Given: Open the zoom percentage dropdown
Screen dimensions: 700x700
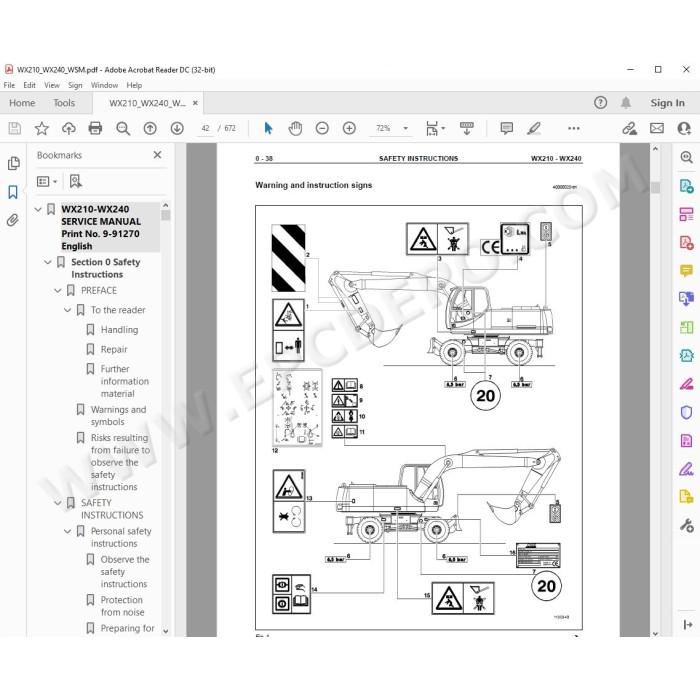Looking at the screenshot, I should pyautogui.click(x=406, y=129).
